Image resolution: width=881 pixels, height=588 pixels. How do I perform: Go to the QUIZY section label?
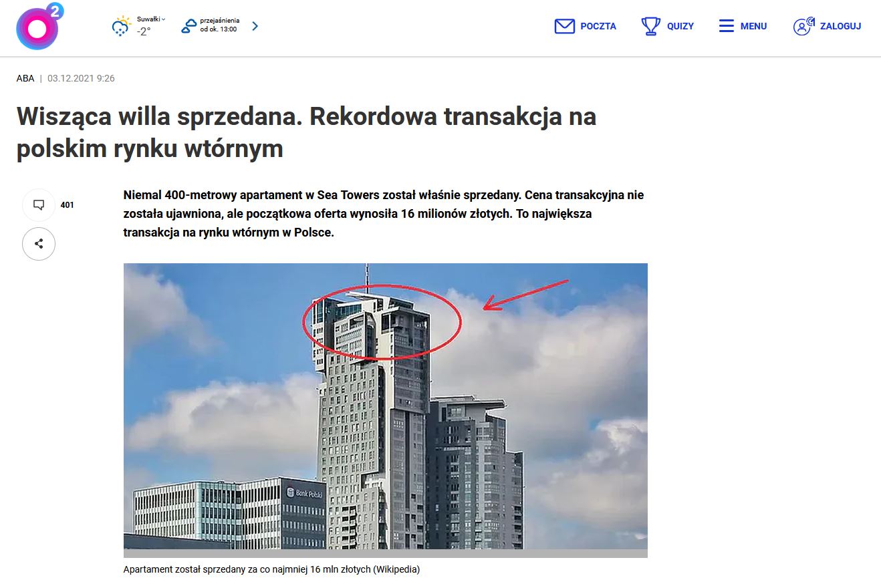click(x=680, y=27)
